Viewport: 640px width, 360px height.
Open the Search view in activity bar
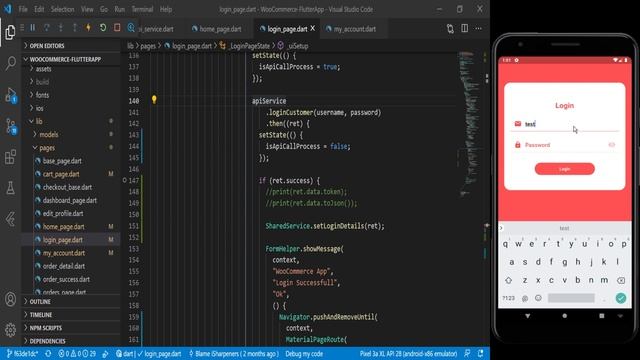point(11,62)
